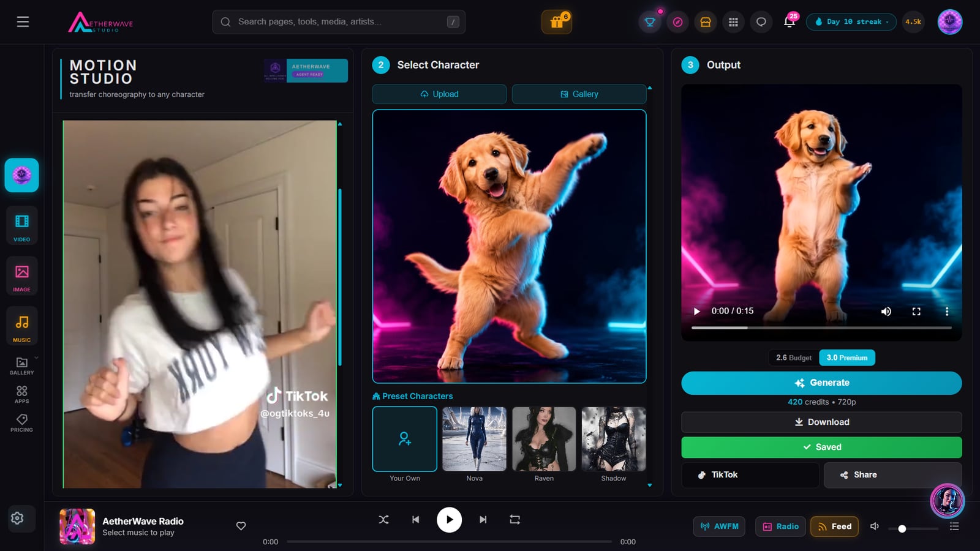Open the user profile avatar menu
980x551 pixels.
pyautogui.click(x=950, y=22)
